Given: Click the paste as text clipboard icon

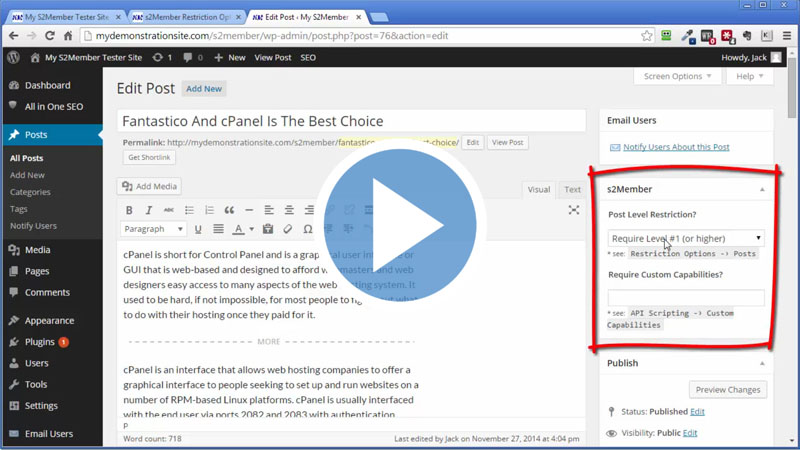Looking at the screenshot, I should pos(267,229).
